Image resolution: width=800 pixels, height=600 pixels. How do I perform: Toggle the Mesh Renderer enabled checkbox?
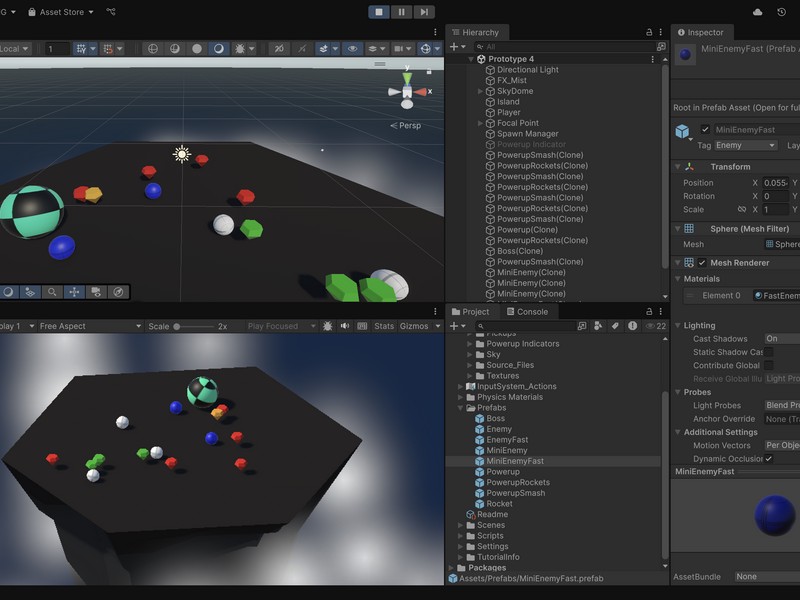coord(702,263)
